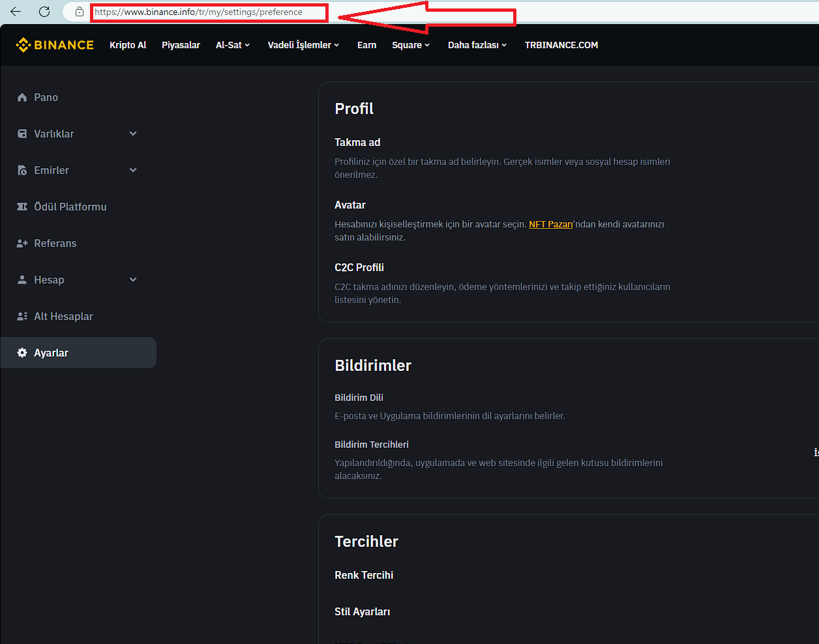Click the browser back arrow

coord(16,12)
